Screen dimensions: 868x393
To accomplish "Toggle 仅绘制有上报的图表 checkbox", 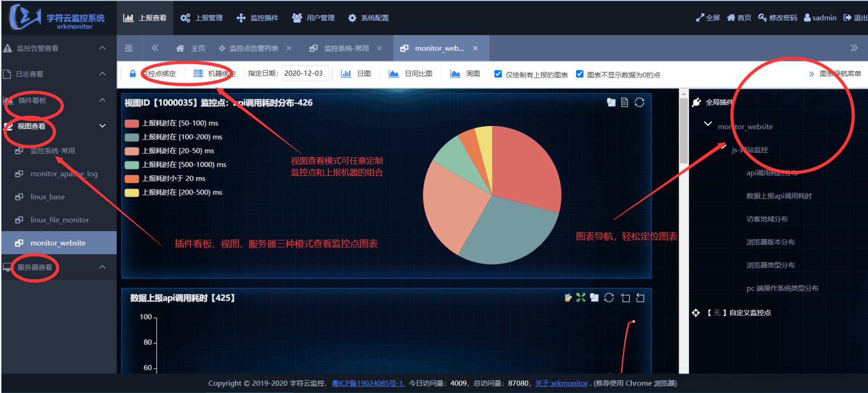I will pos(498,74).
